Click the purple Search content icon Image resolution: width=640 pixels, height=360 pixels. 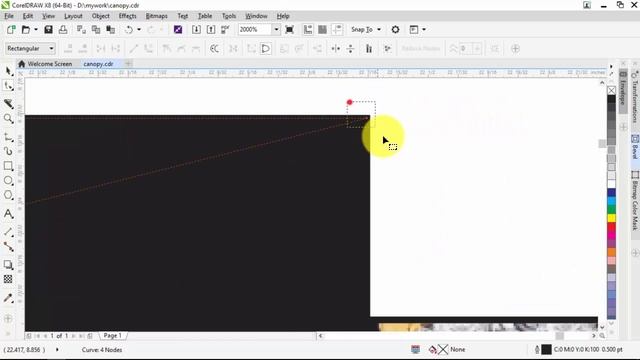(x=178, y=29)
